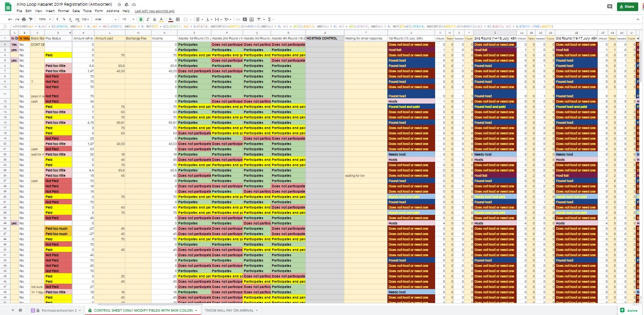The height and width of the screenshot is (315, 644).
Task: Open the Edit menu
Action: [x=28, y=11]
